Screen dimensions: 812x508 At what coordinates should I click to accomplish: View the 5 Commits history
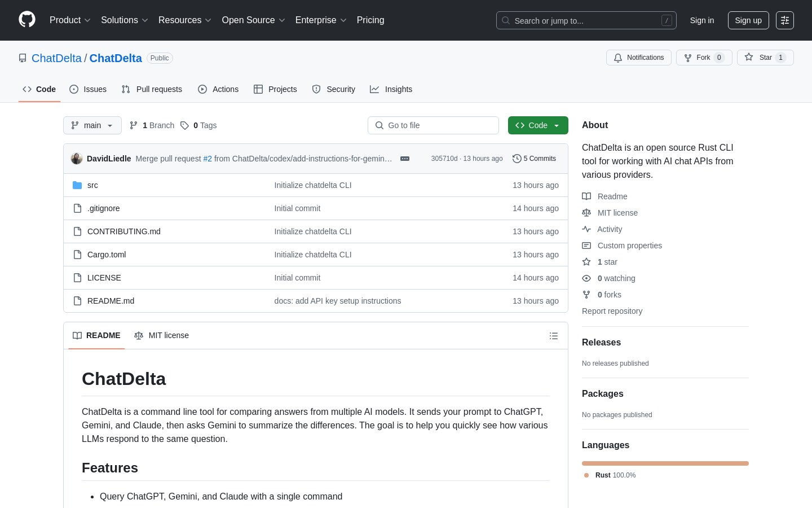tap(534, 159)
